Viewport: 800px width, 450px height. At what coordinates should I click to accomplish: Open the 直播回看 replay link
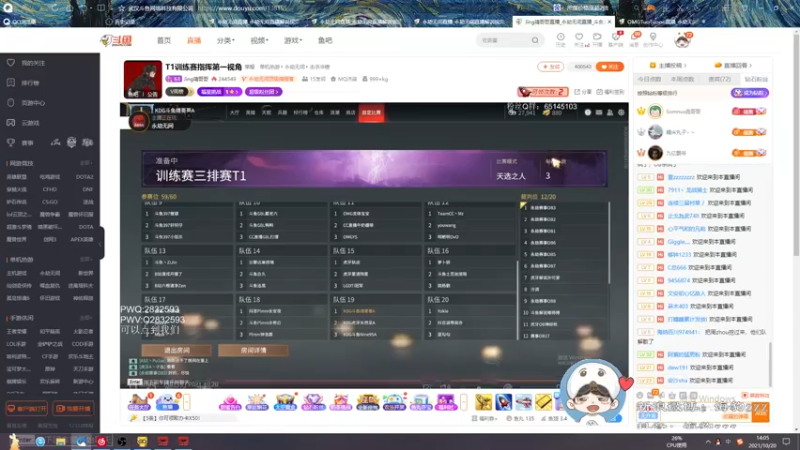(734, 65)
